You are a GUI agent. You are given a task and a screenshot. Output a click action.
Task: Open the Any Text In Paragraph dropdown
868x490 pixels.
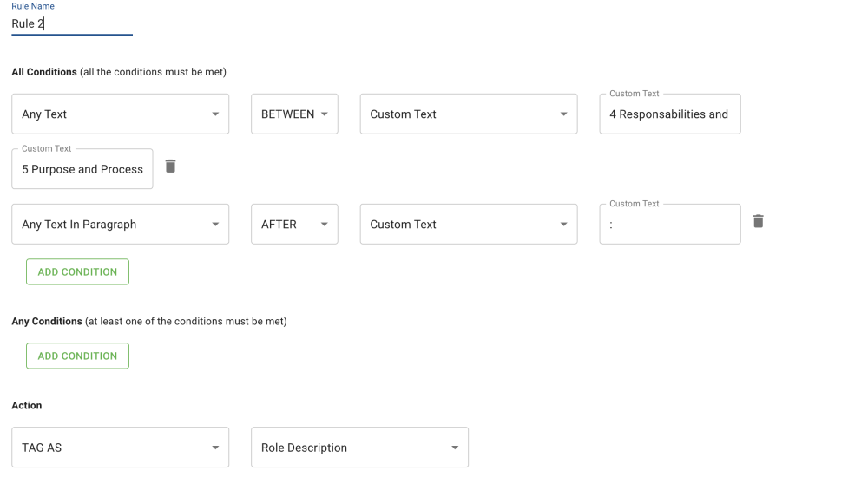120,225
